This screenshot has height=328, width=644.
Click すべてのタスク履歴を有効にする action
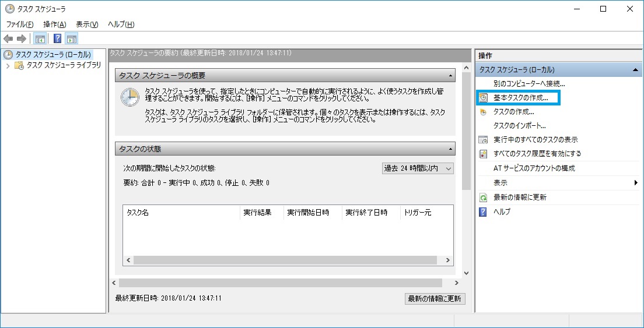(x=537, y=154)
